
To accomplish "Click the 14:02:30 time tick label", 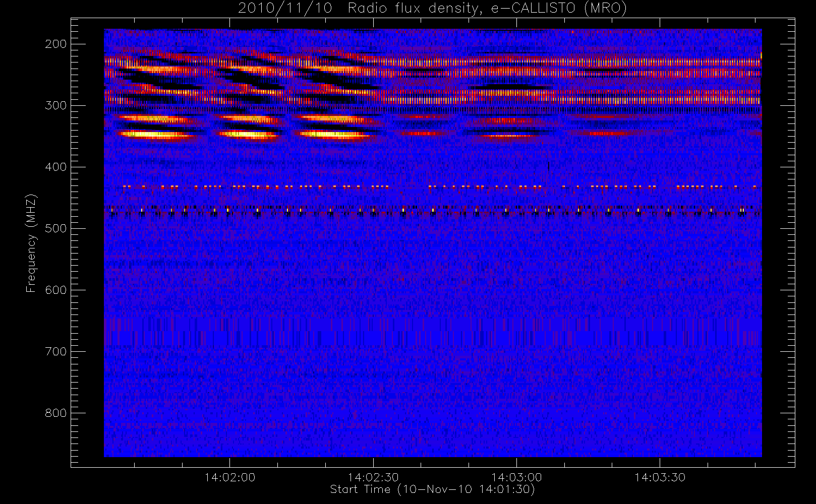I will [373, 477].
